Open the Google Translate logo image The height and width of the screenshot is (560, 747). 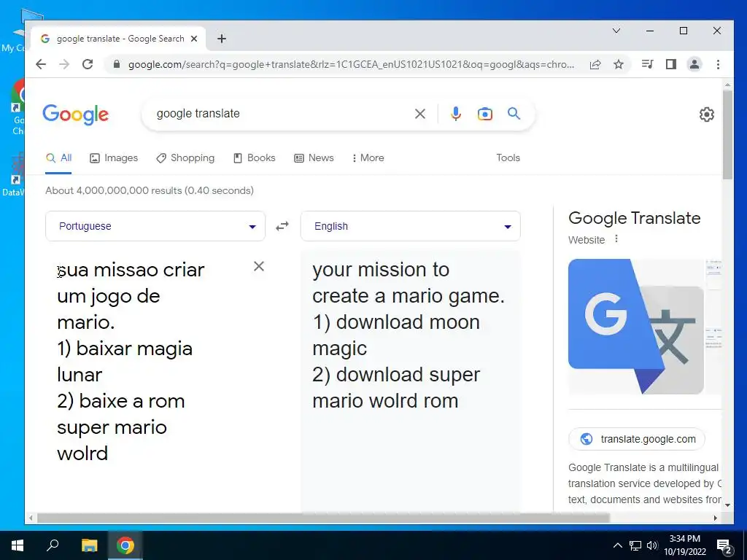point(636,327)
